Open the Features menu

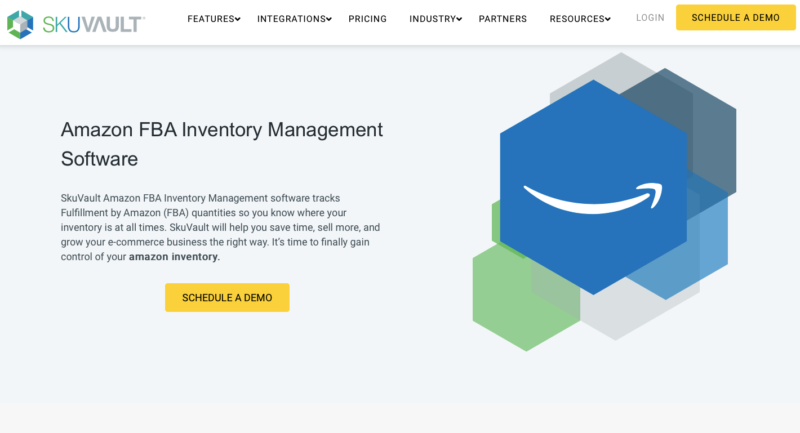pyautogui.click(x=211, y=19)
